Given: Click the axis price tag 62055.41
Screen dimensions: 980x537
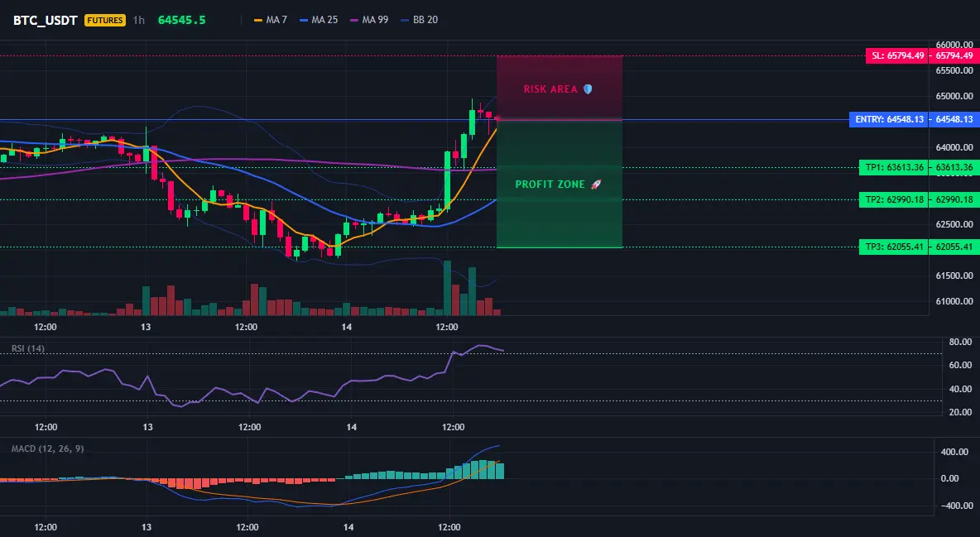Looking at the screenshot, I should (954, 247).
